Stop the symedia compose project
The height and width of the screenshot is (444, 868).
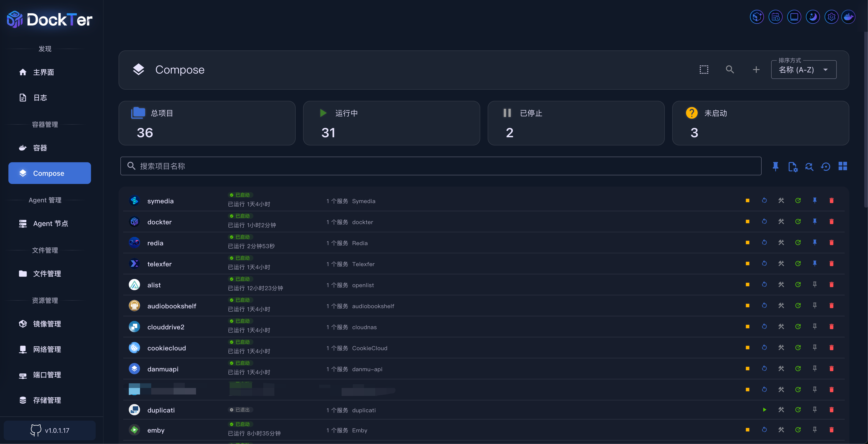click(x=747, y=201)
